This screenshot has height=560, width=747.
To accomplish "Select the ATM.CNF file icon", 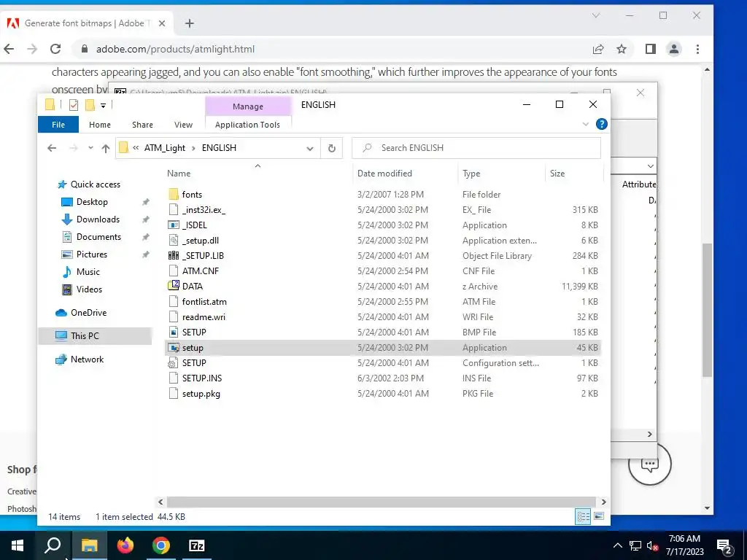I will 174,271.
